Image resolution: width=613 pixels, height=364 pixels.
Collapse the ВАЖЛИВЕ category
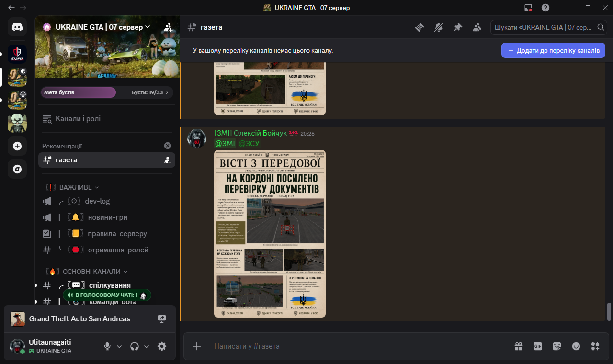point(72,187)
